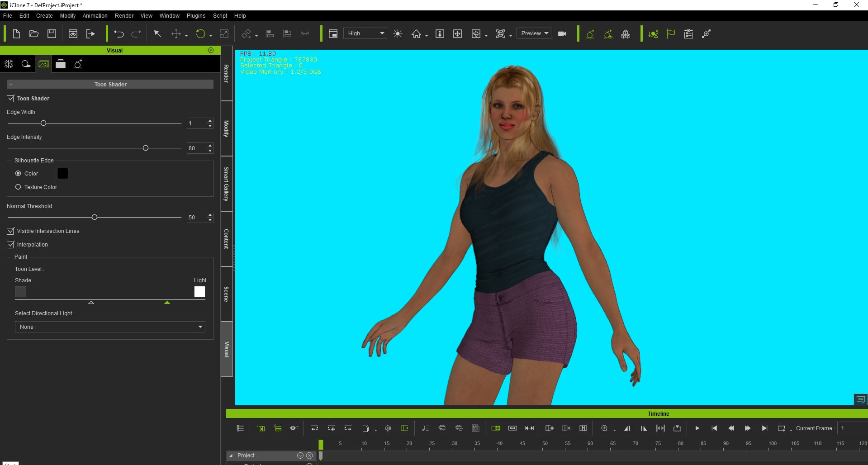This screenshot has width=868, height=465.
Task: Increase Edge Width with stepper up arrow
Action: [x=210, y=121]
